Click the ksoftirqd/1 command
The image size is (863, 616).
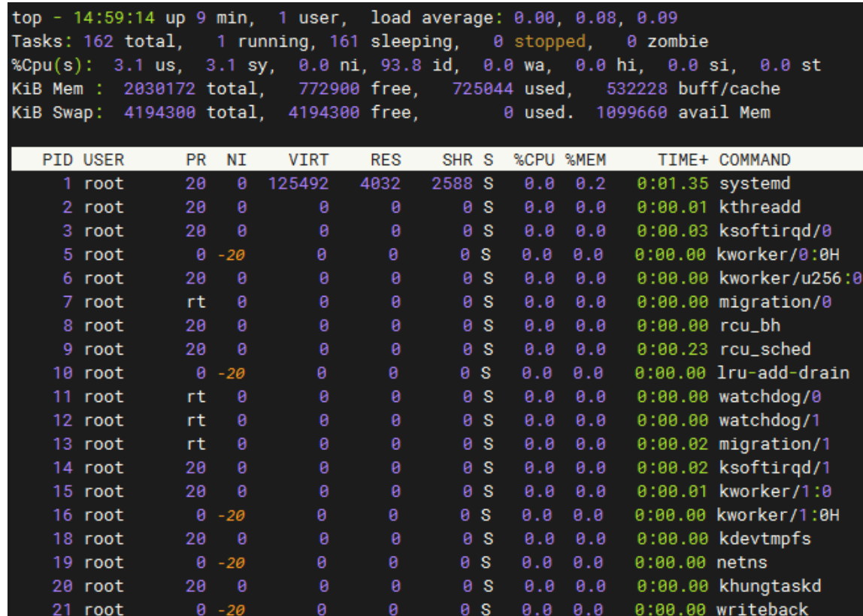pos(774,467)
